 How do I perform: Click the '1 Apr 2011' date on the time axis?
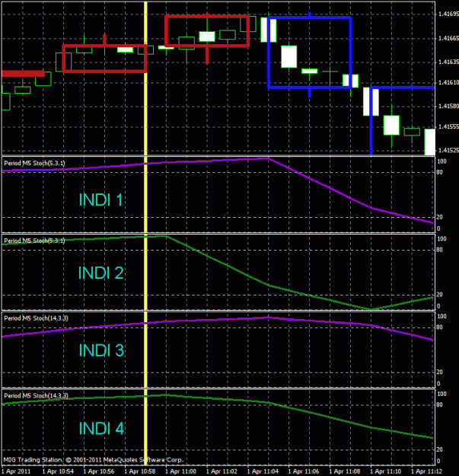coord(16,471)
